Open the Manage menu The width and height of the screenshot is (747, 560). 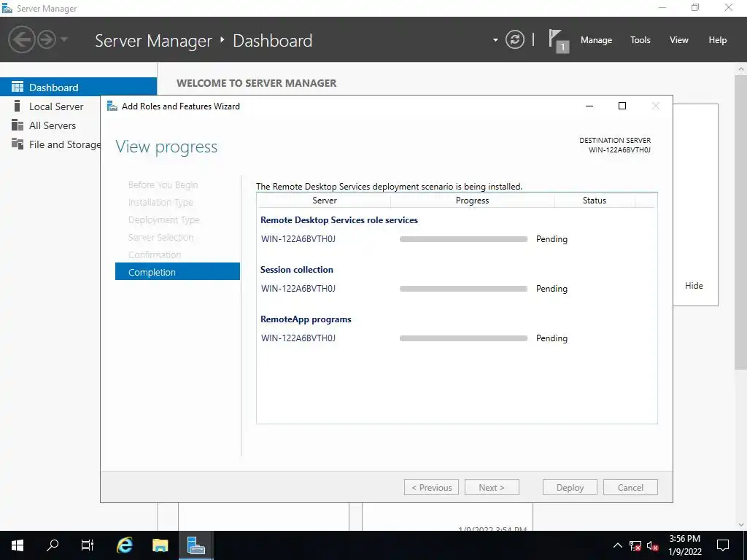(x=596, y=40)
